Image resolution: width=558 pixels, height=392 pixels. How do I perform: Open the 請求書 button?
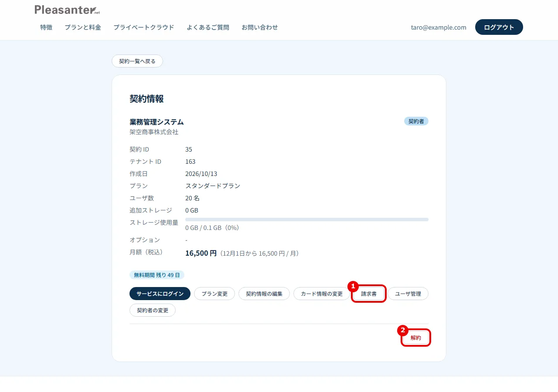[369, 294]
